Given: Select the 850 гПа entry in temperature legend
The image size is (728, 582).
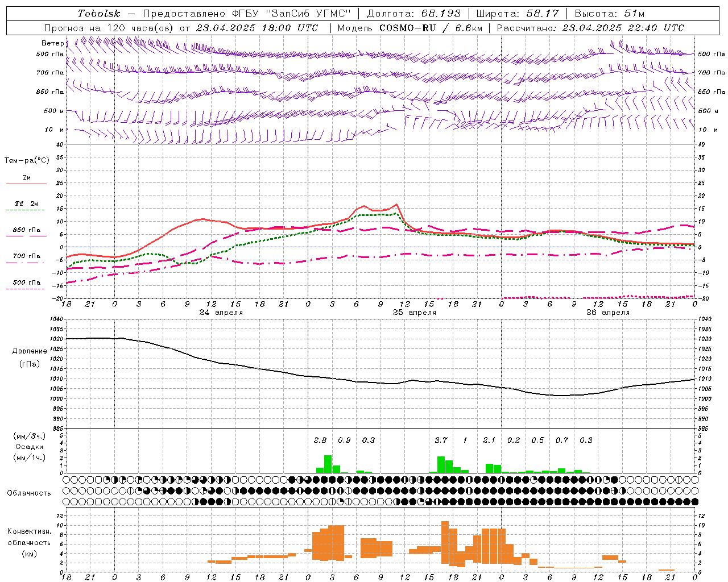Looking at the screenshot, I should pos(27,230).
